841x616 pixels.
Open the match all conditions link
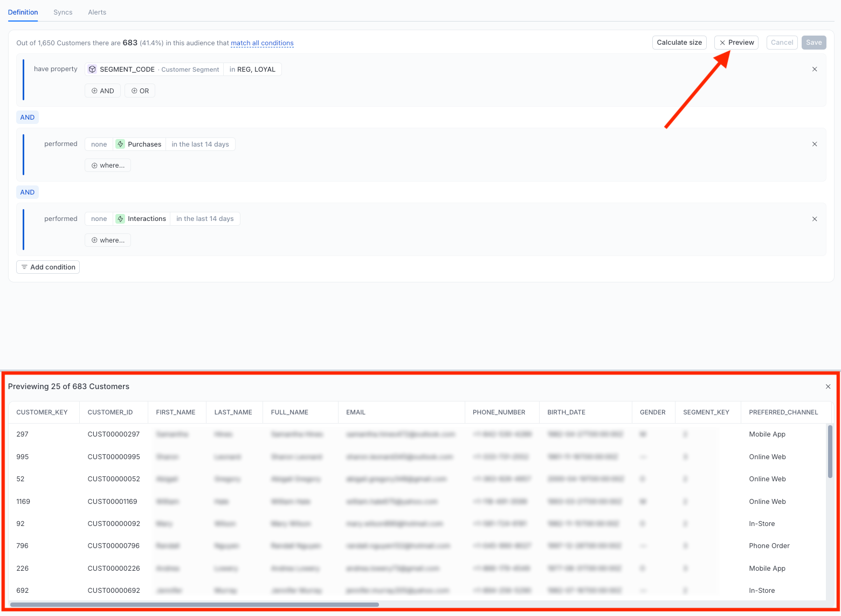pos(262,43)
